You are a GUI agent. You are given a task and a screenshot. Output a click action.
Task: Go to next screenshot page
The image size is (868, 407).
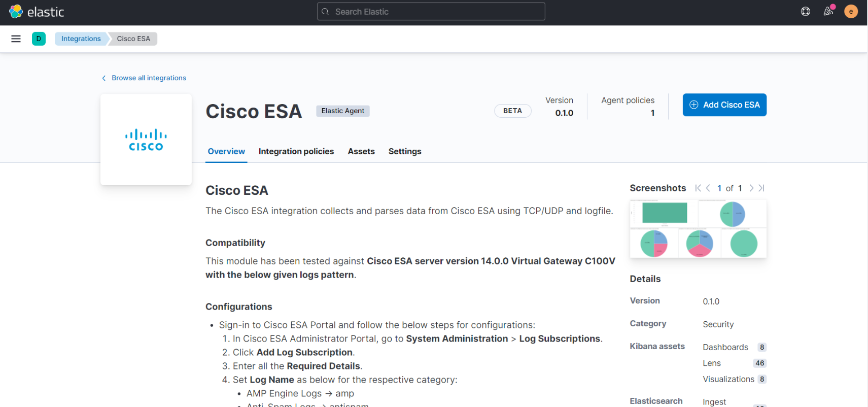751,188
